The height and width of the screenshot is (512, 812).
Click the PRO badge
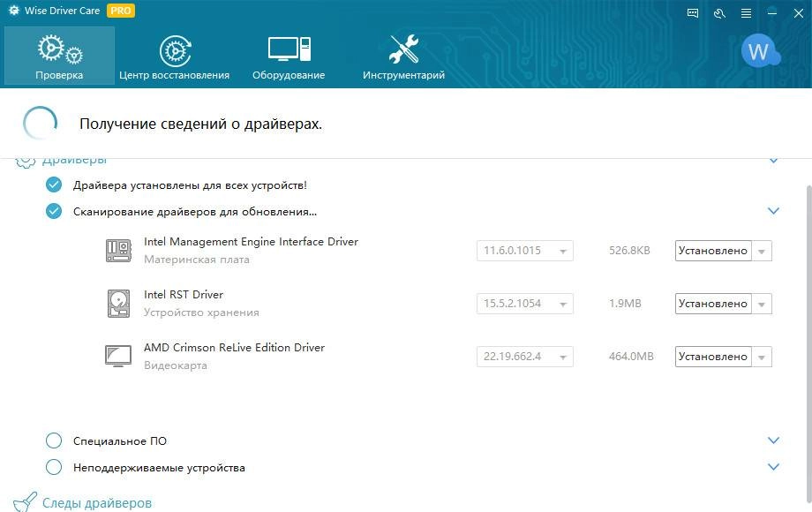[121, 11]
